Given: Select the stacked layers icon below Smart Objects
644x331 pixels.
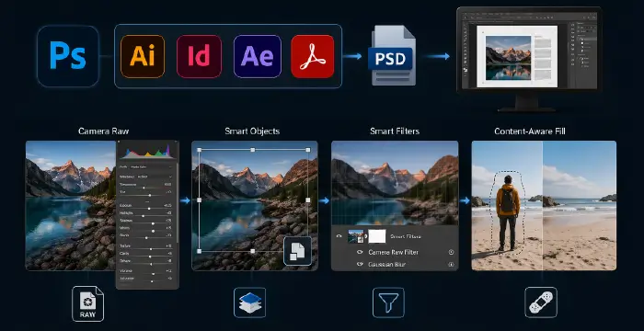Looking at the screenshot, I should (249, 302).
